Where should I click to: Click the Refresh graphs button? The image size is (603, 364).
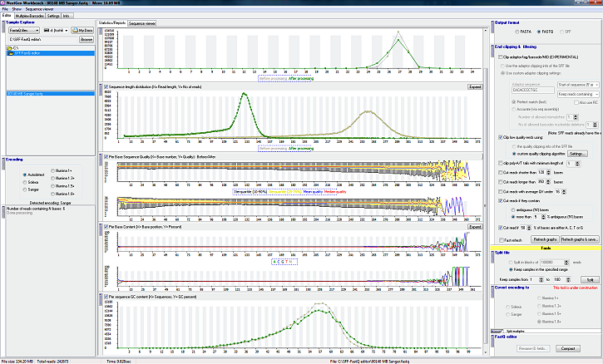coord(545,239)
